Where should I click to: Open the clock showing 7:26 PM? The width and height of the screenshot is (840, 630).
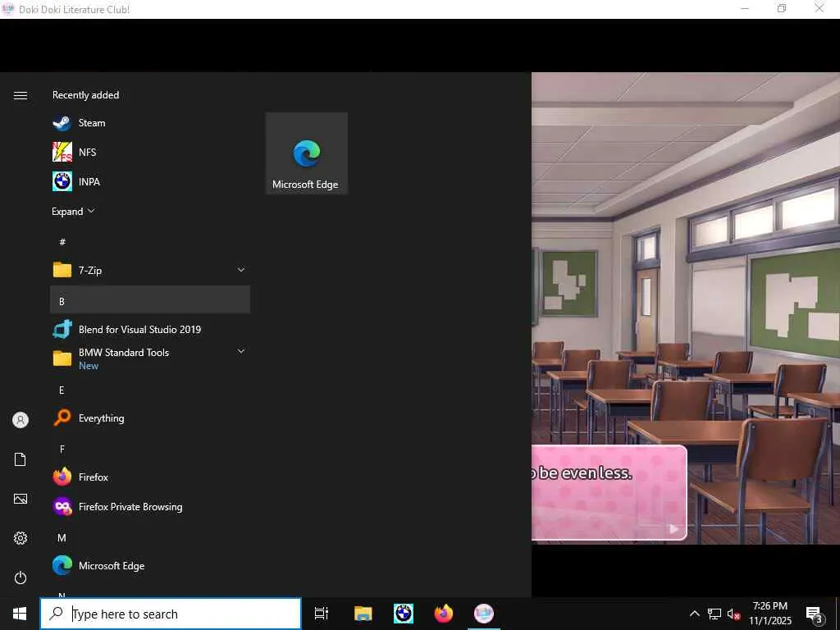pos(769,614)
